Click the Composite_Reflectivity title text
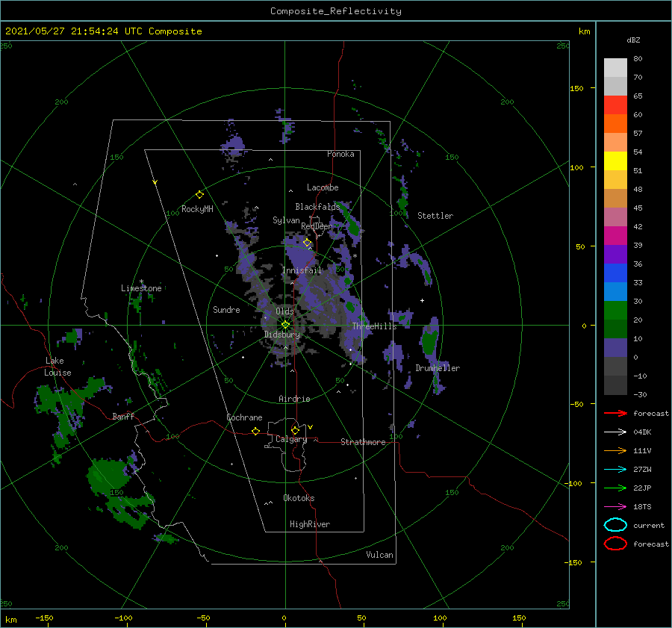The width and height of the screenshot is (672, 628). 336,11
